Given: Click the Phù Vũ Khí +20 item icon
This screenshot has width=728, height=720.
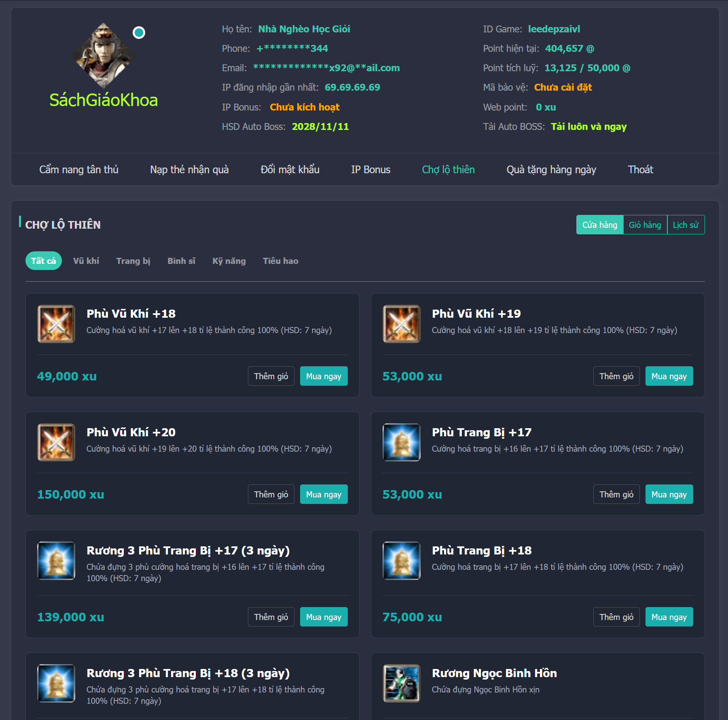Looking at the screenshot, I should point(56,442).
